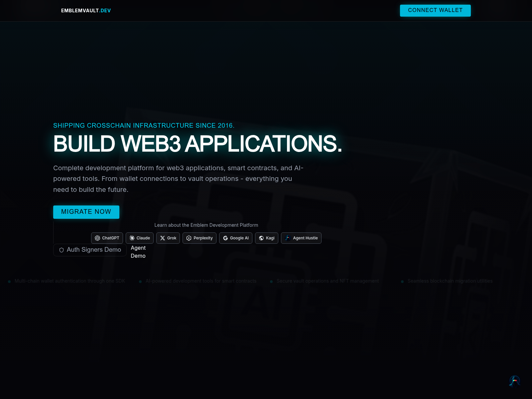Image resolution: width=532 pixels, height=399 pixels.
Task: Click the 'Learn about the Emblem Development Platform' text
Action: pyautogui.click(x=206, y=225)
